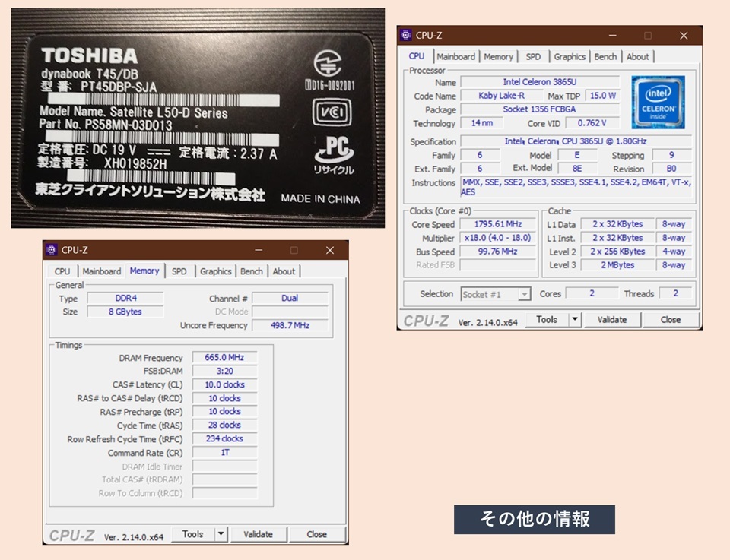The height and width of the screenshot is (560, 730).
Task: Click Tools button in Memory window
Action: click(x=192, y=534)
